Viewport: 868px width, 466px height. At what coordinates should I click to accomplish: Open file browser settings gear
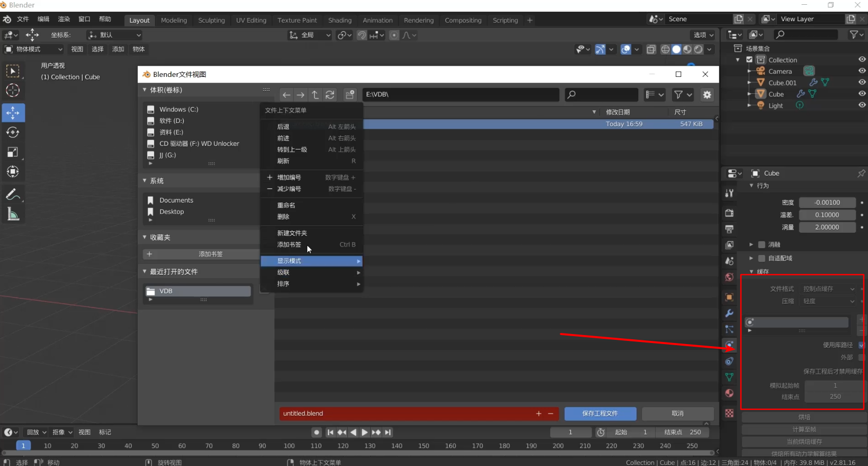[707, 95]
